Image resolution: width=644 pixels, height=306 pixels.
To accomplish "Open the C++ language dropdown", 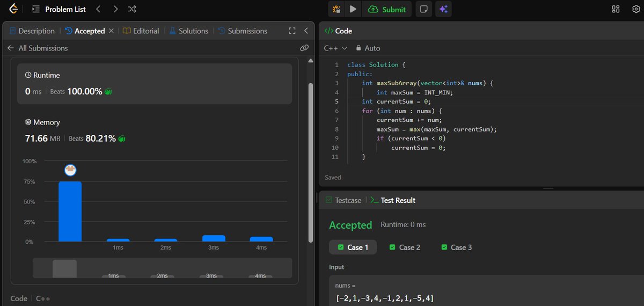I will 336,48.
